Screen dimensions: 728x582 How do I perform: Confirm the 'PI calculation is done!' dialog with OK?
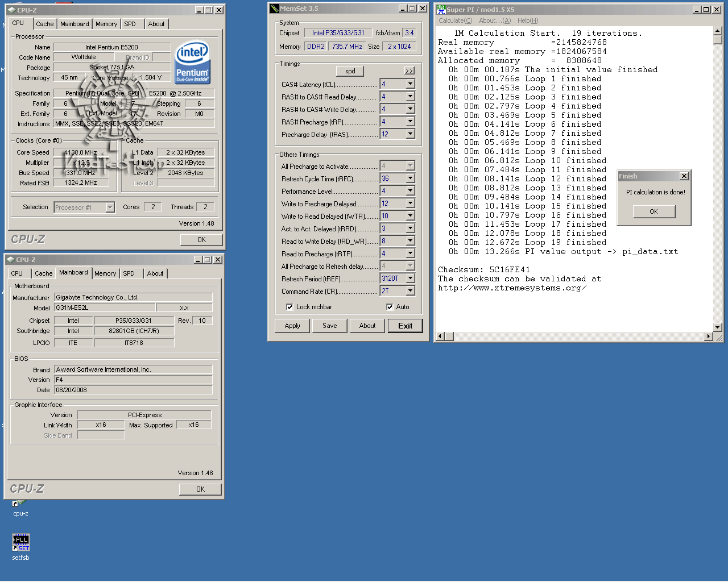coord(654,211)
